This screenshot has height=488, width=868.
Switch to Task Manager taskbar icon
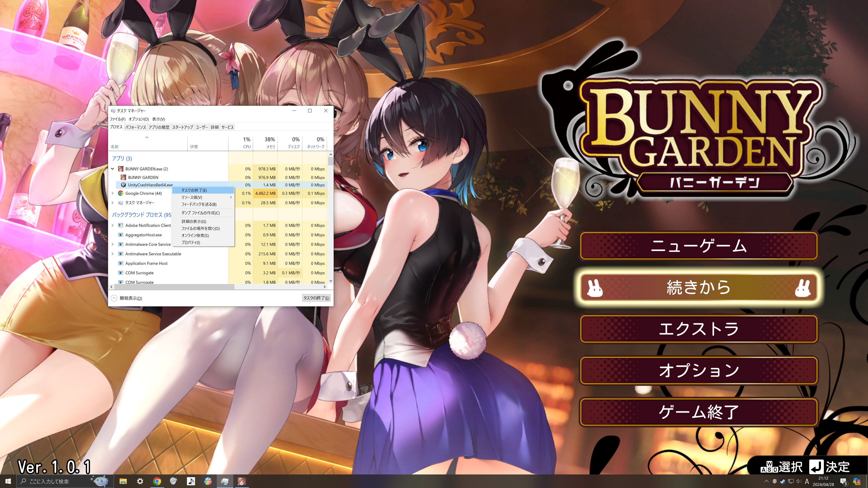point(225,481)
